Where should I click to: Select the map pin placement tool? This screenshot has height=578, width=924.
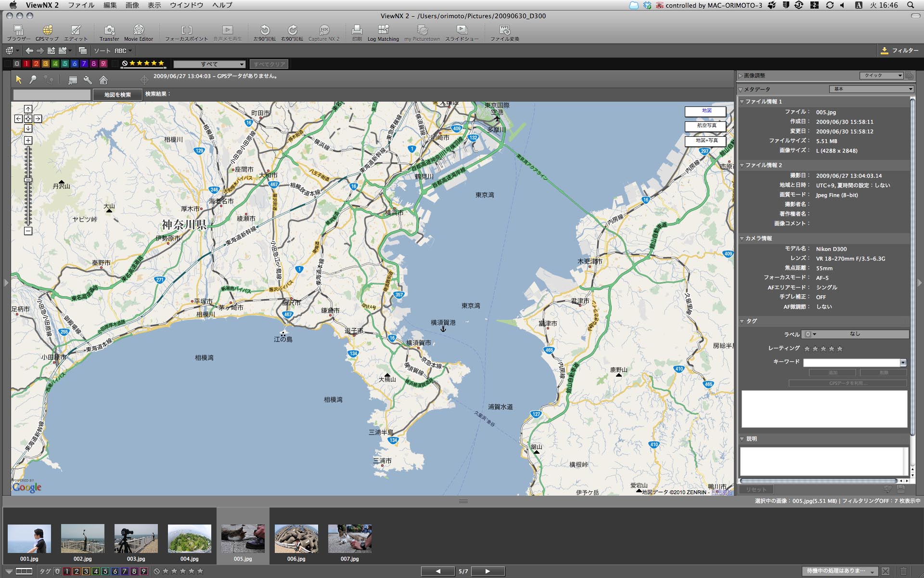click(33, 80)
